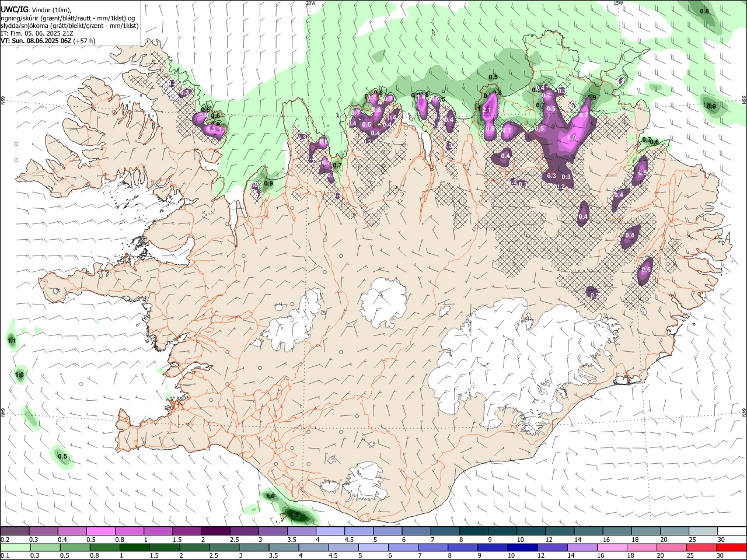Click the pale green 0.1 swatch, lower legend row
Image resolution: width=747 pixels, height=560 pixels.
(x=15, y=547)
